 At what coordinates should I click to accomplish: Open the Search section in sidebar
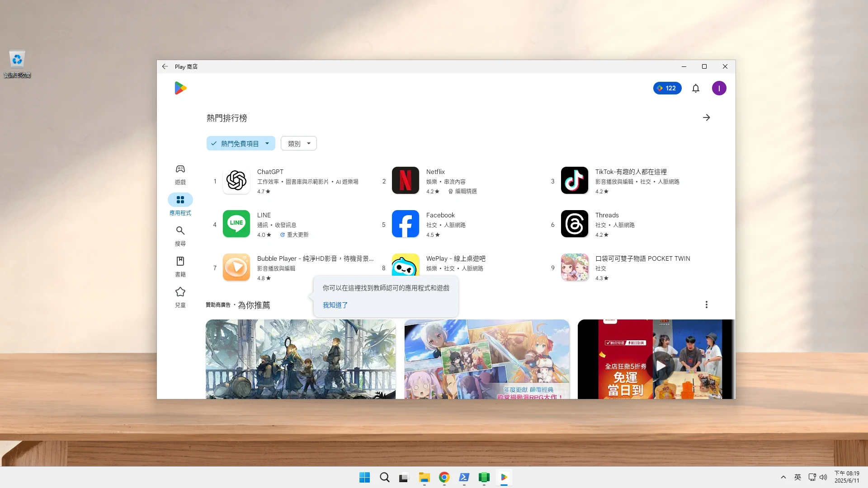180,235
